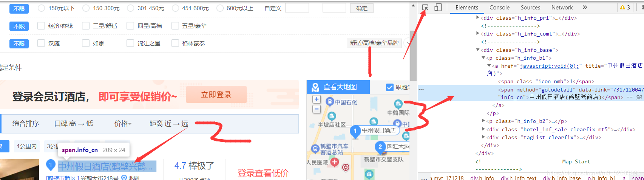Click the 不限 button in the star rating row

click(19, 26)
